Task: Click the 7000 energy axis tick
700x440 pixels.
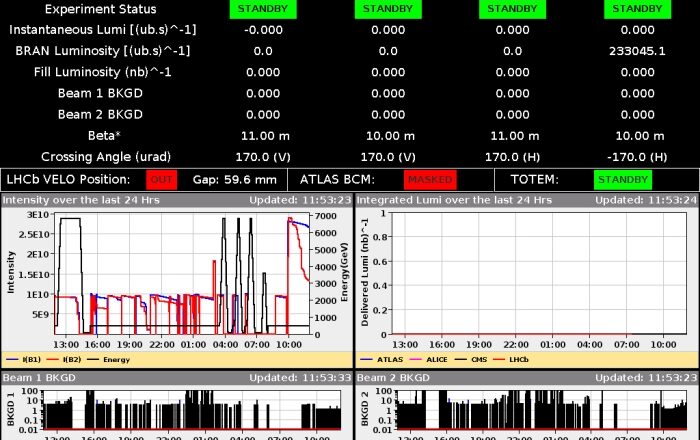Action: point(325,216)
